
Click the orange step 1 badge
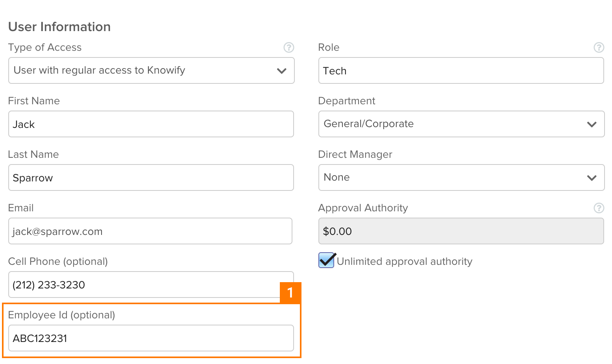290,293
